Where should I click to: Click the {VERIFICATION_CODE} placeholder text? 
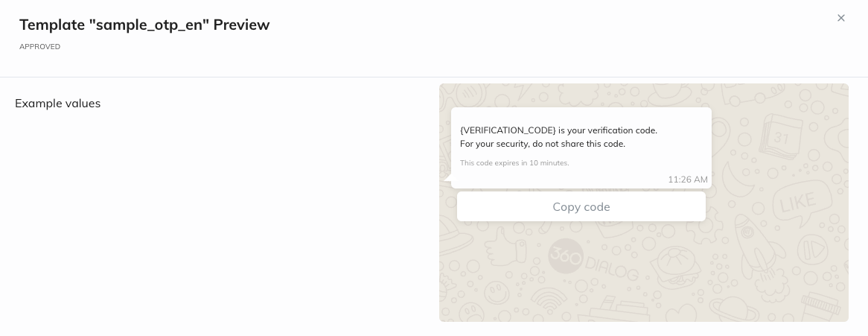[x=508, y=130]
